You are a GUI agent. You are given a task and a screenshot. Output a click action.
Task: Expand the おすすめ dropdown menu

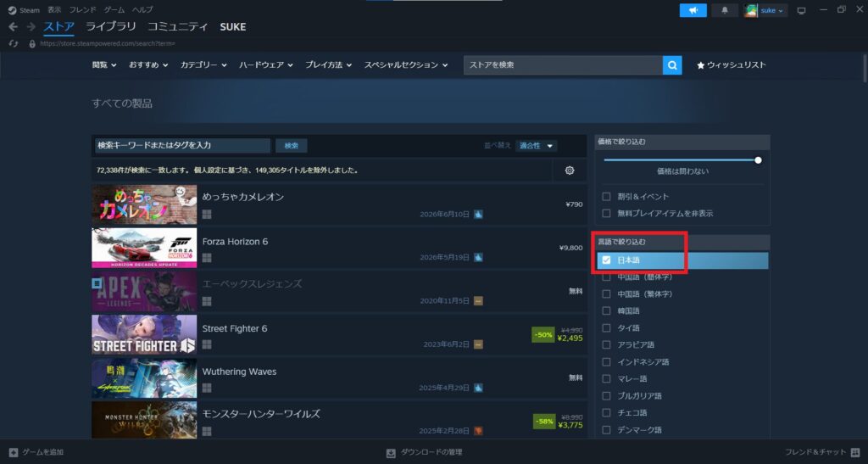tap(147, 64)
